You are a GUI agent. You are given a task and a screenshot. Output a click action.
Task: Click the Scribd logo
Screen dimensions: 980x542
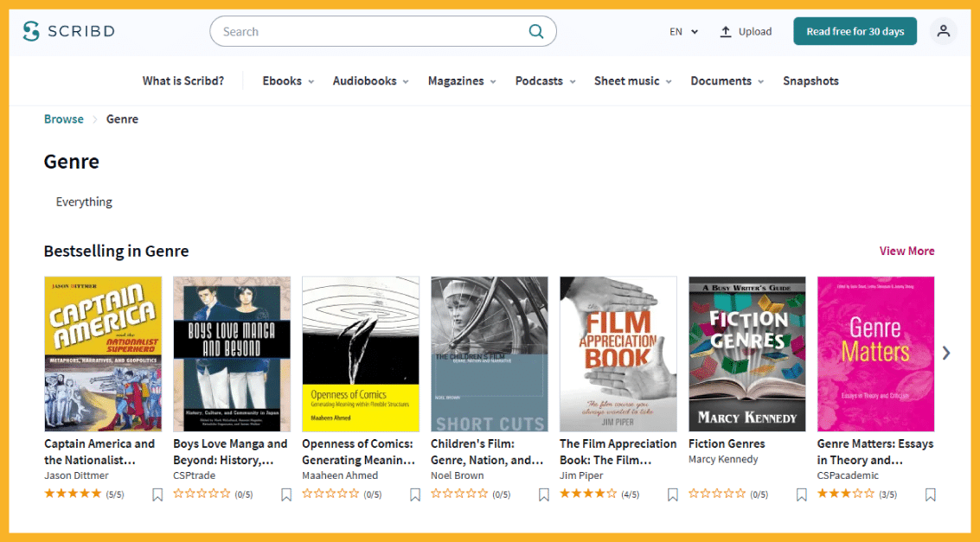pos(68,31)
